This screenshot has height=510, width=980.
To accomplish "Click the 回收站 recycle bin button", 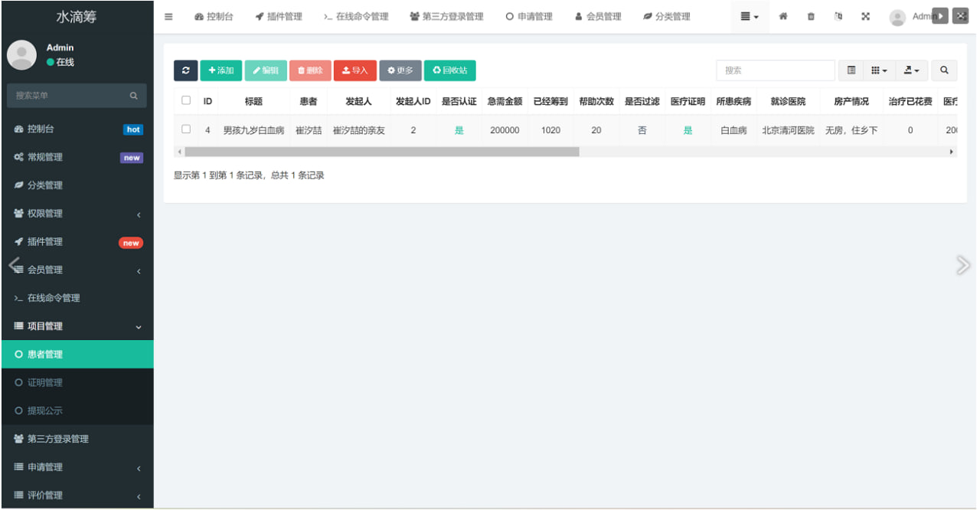I will 449,70.
